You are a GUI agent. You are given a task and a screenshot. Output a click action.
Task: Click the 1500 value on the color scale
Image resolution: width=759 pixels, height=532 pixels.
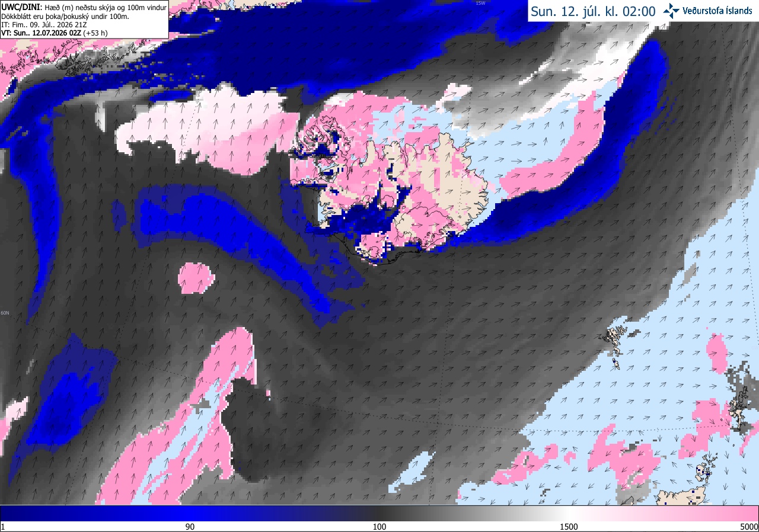pos(569,527)
